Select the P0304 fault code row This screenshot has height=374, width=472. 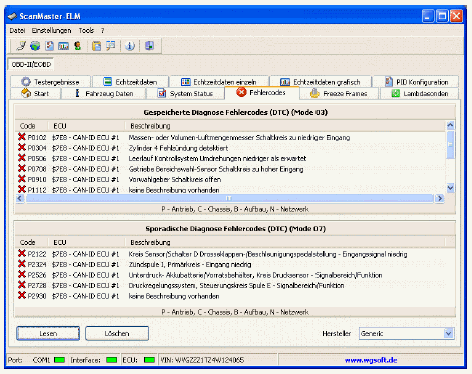pos(230,148)
